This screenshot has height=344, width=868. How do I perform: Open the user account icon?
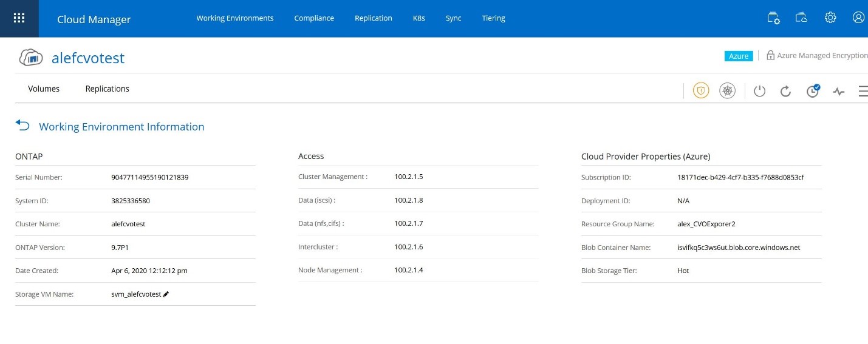point(858,18)
